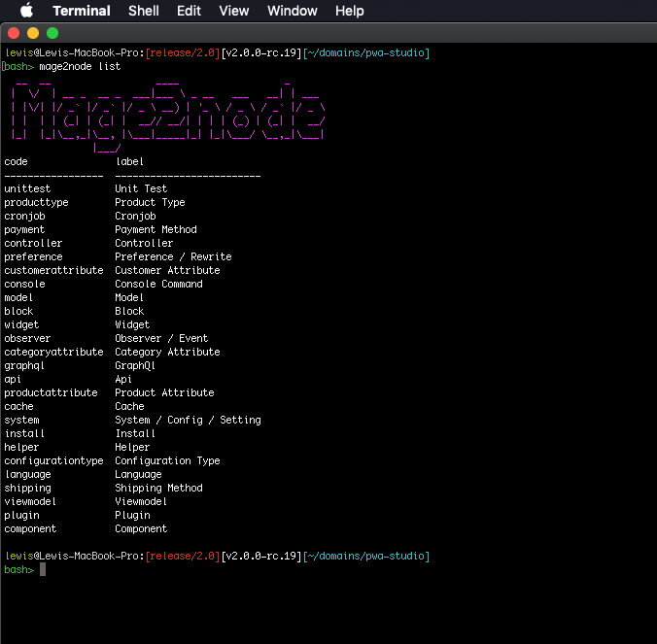Viewport: 657px width, 644px height.
Task: Click the 'console' code entry
Action: click(x=24, y=285)
